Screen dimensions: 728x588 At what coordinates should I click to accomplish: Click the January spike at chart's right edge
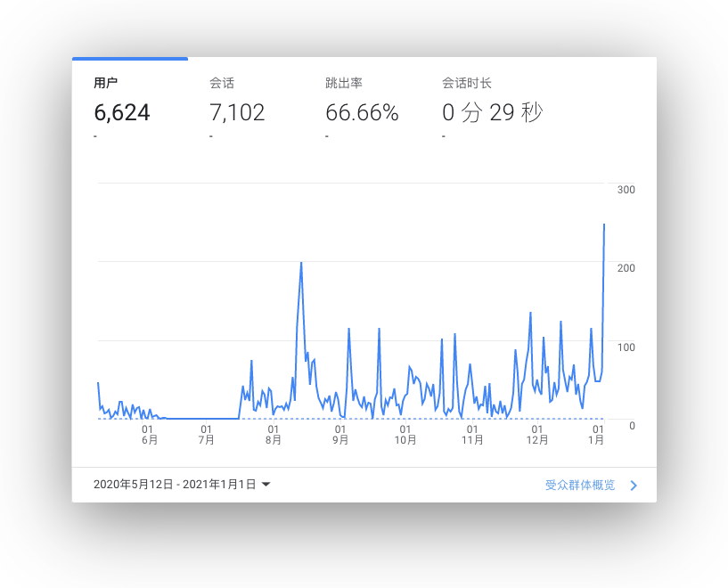click(x=604, y=225)
